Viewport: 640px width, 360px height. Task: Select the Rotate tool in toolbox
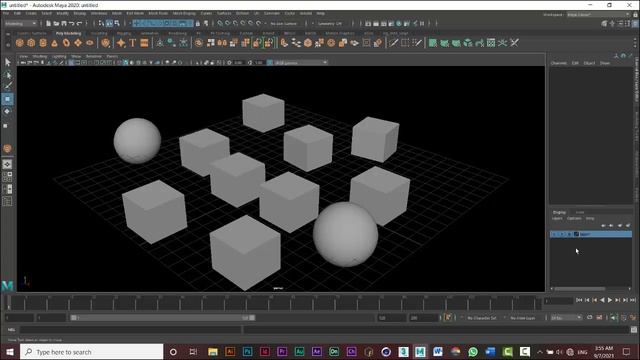7,111
